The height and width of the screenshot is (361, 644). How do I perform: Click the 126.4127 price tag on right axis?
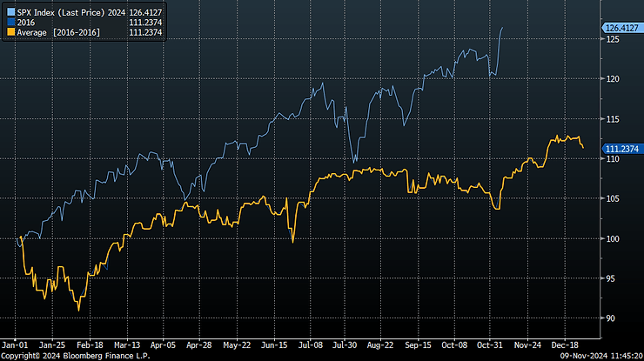(x=620, y=28)
